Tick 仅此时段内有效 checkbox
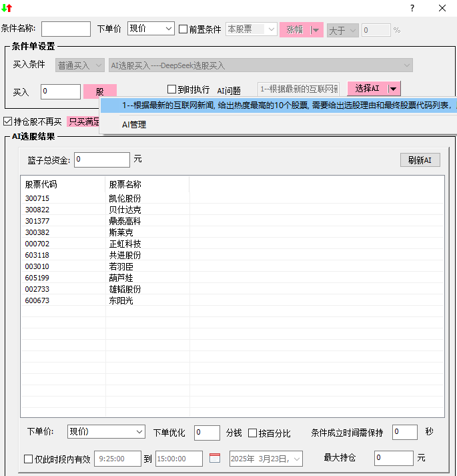Screen dimensions: 457x476 [29, 459]
